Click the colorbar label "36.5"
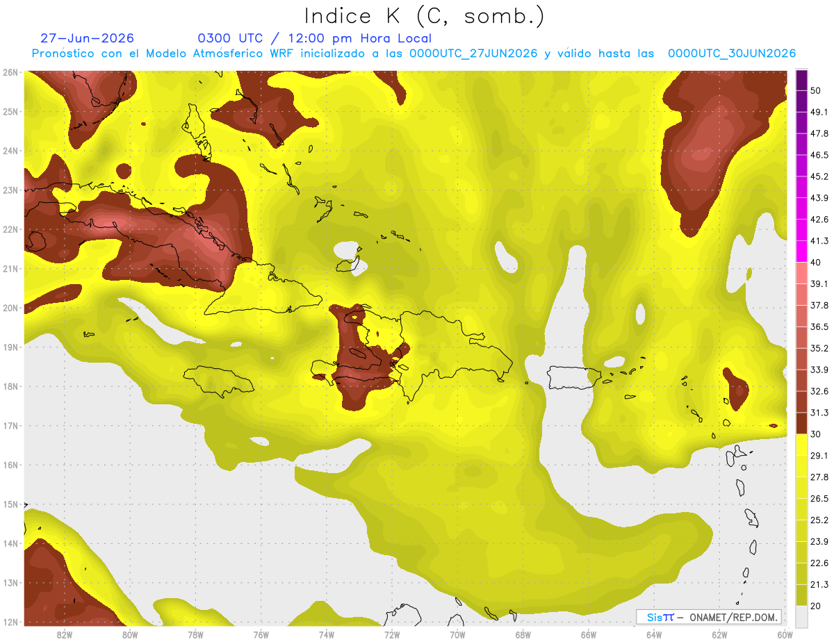 pyautogui.click(x=819, y=327)
